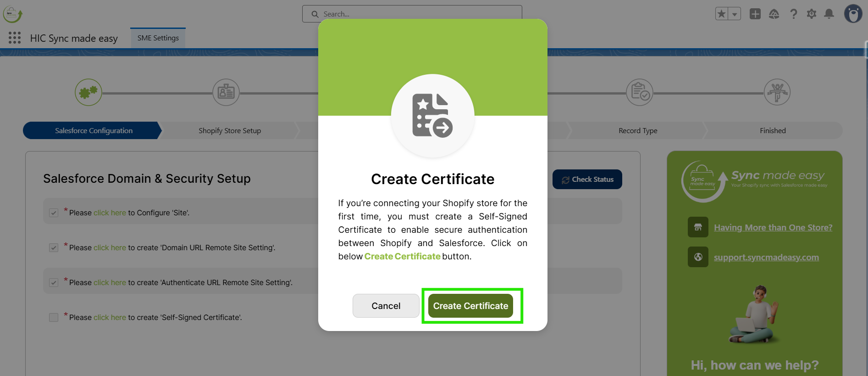The height and width of the screenshot is (376, 868).
Task: Open the App Launcher grid icon
Action: [x=15, y=38]
